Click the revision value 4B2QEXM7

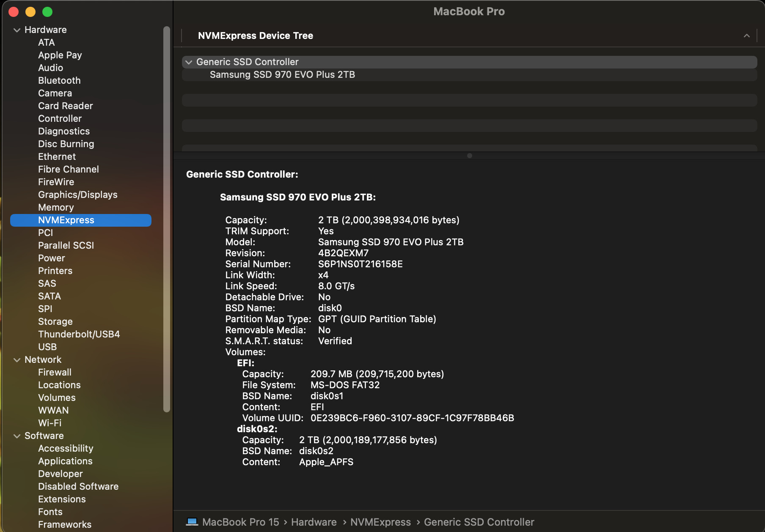click(x=344, y=253)
